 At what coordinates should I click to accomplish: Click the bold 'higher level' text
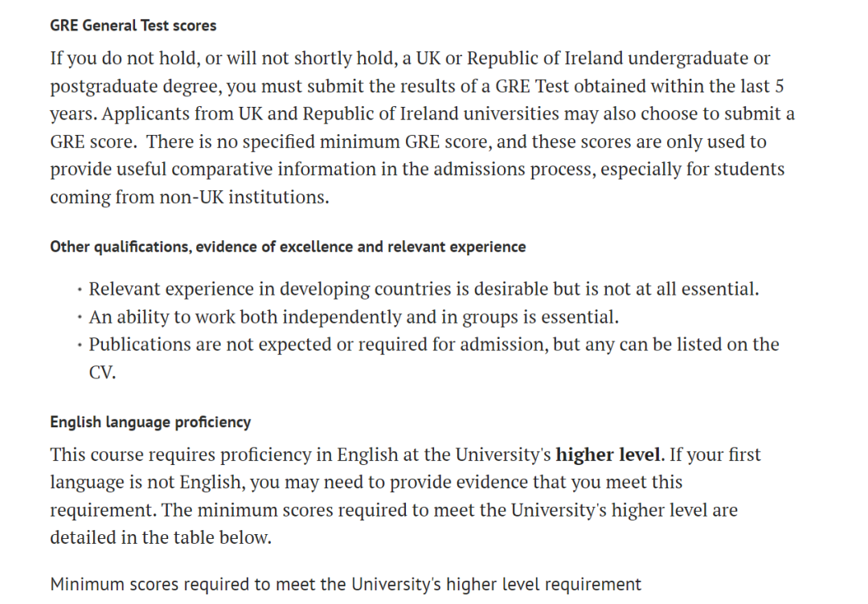(x=608, y=455)
